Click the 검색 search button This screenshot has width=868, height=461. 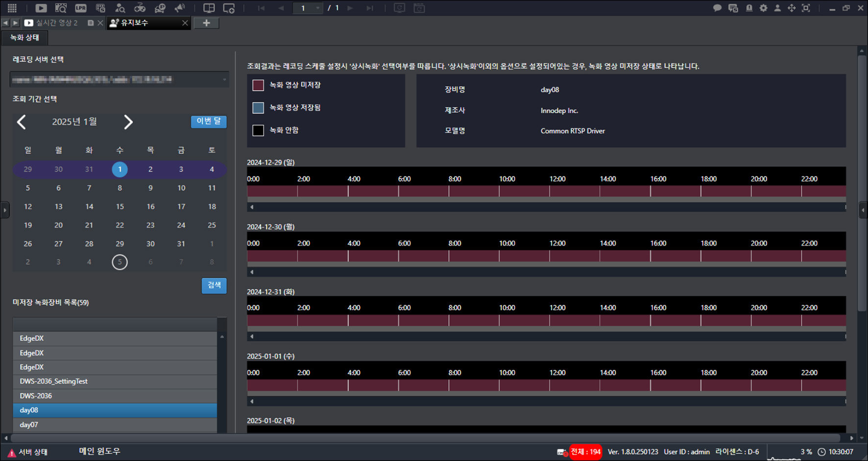click(214, 286)
